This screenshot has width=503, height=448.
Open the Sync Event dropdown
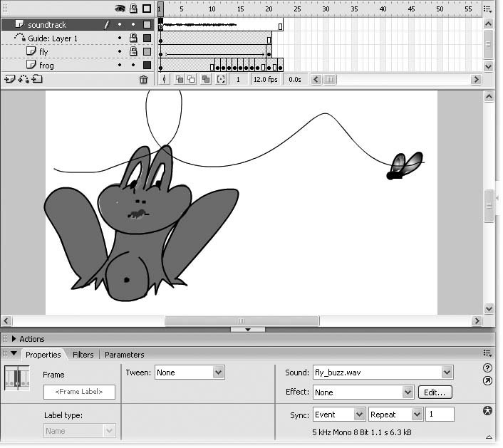(x=339, y=415)
